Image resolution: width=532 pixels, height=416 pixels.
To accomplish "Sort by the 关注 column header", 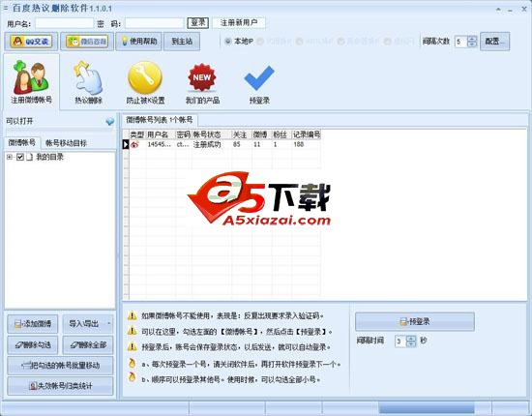I will pyautogui.click(x=242, y=134).
